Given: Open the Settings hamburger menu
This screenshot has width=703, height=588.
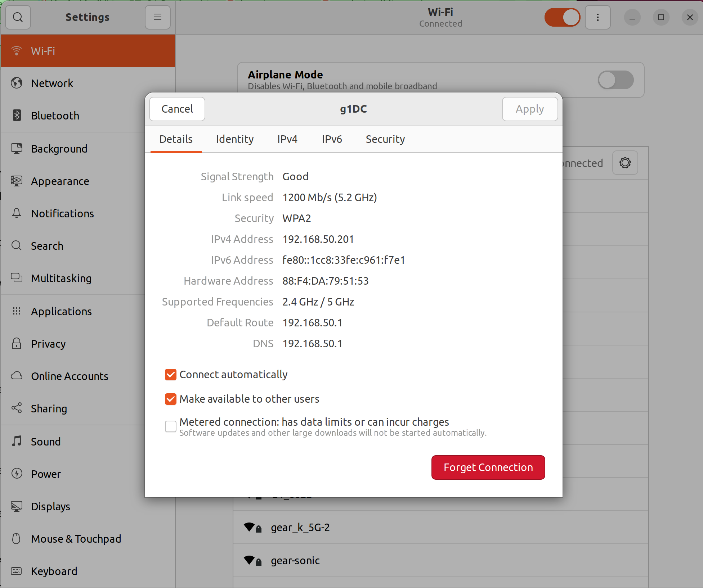Looking at the screenshot, I should (157, 17).
